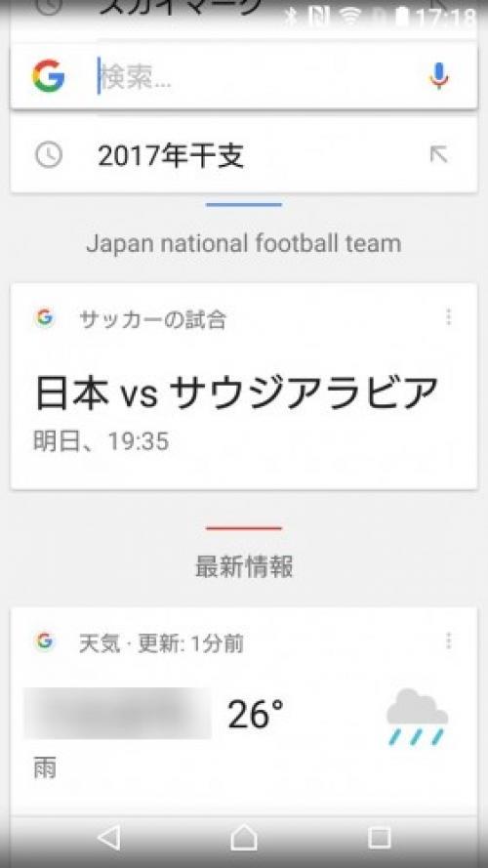Tap the clock history icon beside 2017年干支
The image size is (488, 868).
click(49, 155)
